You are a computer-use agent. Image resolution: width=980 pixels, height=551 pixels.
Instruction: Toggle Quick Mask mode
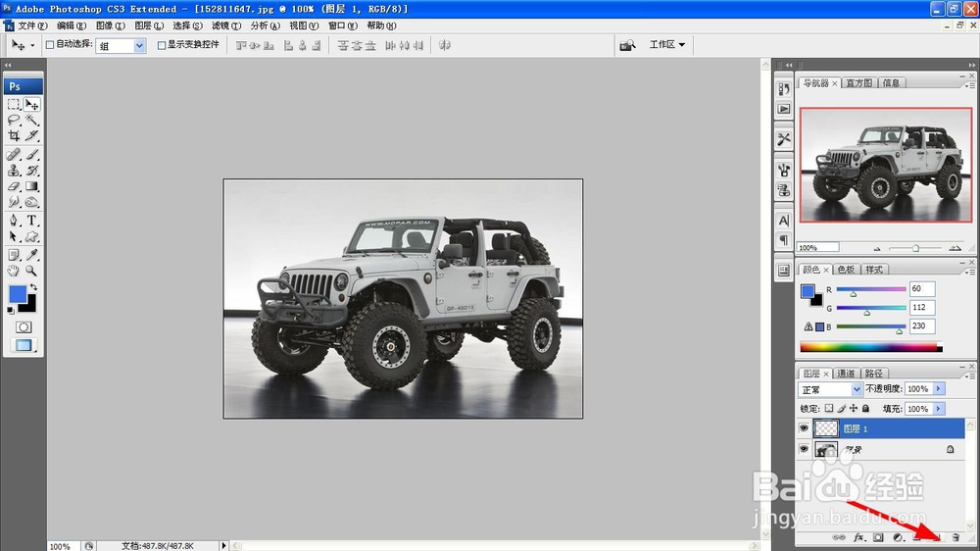tap(24, 327)
